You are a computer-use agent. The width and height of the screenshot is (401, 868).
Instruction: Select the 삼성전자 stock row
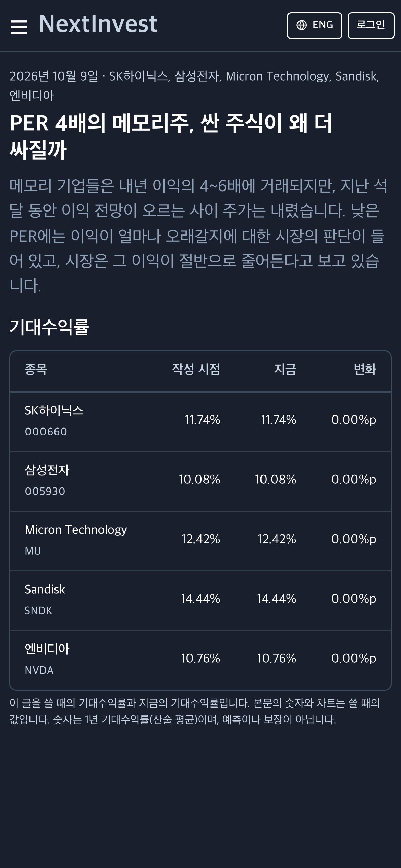click(200, 481)
